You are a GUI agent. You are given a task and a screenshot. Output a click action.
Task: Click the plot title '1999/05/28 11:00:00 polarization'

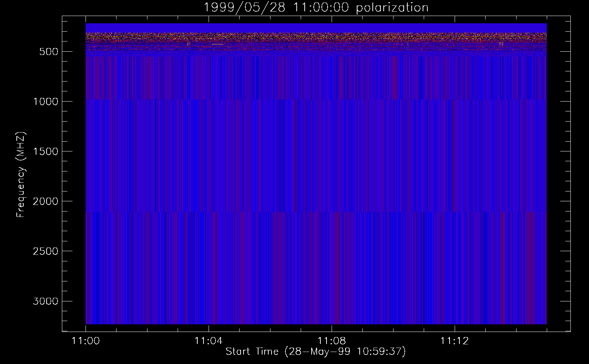click(316, 8)
